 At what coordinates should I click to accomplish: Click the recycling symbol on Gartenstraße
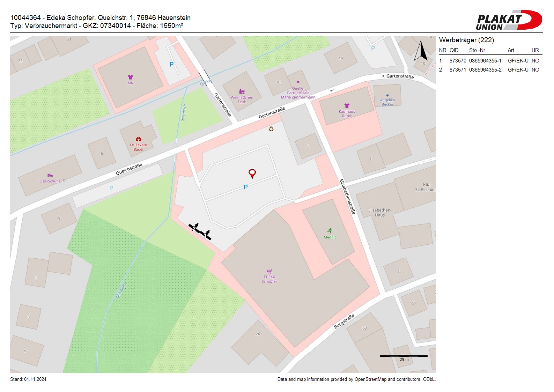point(271,129)
